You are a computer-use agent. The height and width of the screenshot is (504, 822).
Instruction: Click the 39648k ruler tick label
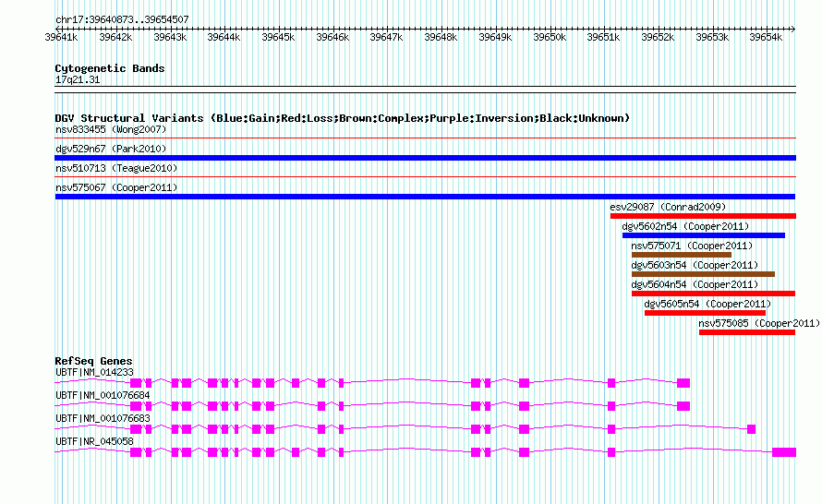[441, 37]
